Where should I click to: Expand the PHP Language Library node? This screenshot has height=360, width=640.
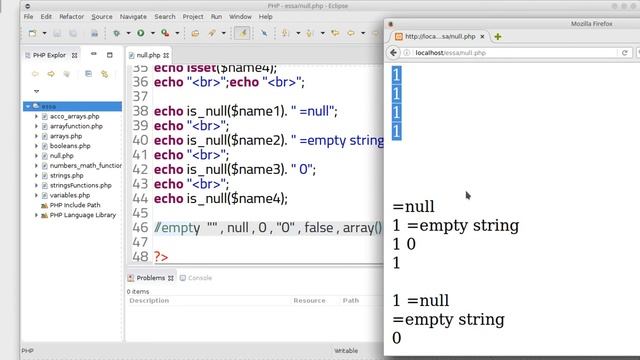pyautogui.click(x=36, y=215)
